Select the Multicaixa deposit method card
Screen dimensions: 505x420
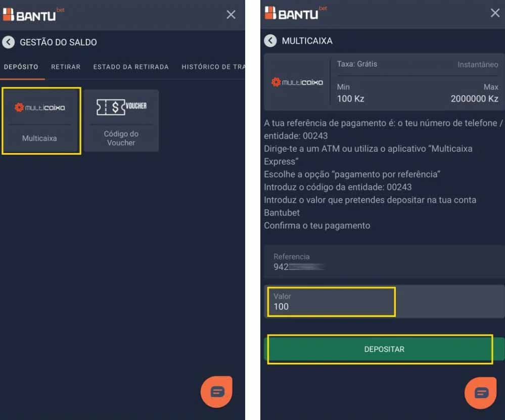(41, 121)
